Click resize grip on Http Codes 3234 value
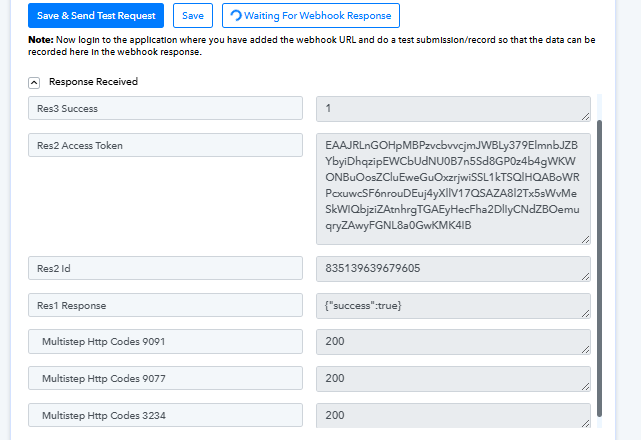 tap(584, 423)
